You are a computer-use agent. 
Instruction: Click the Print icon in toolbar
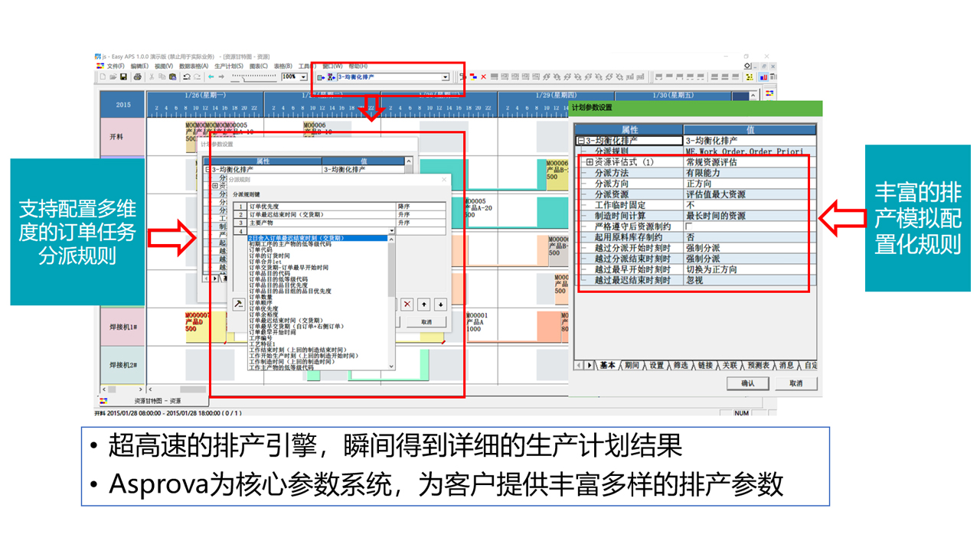tap(137, 77)
